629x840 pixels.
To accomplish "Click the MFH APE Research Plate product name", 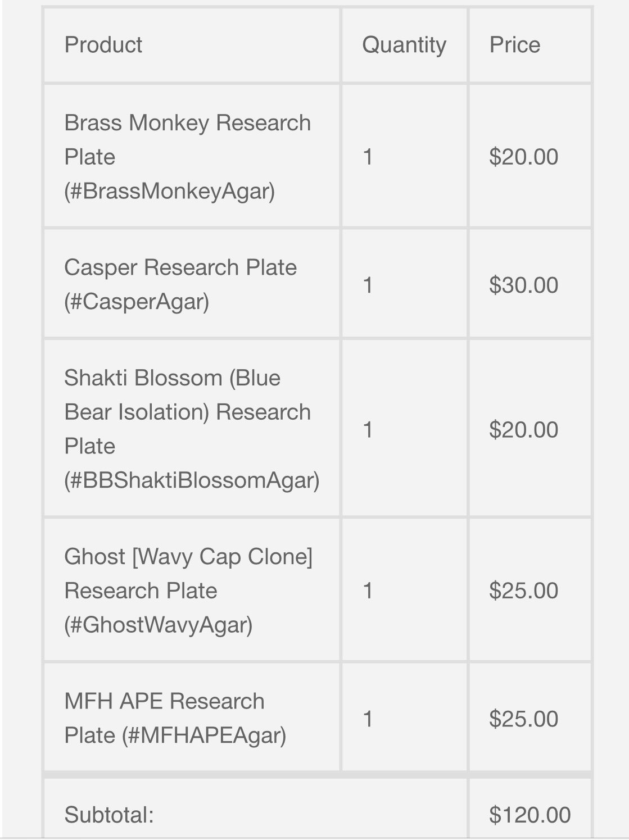I will click(175, 718).
